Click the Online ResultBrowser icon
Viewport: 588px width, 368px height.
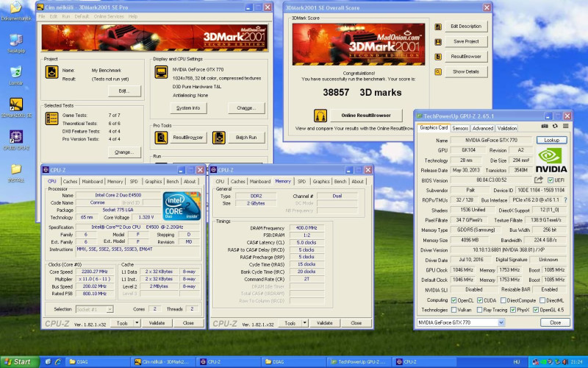tap(320, 116)
